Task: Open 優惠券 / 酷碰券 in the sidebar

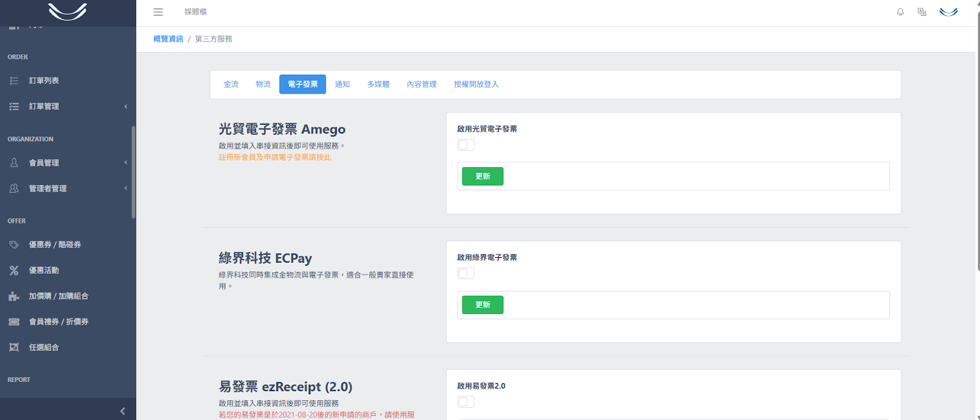Action: (x=55, y=245)
